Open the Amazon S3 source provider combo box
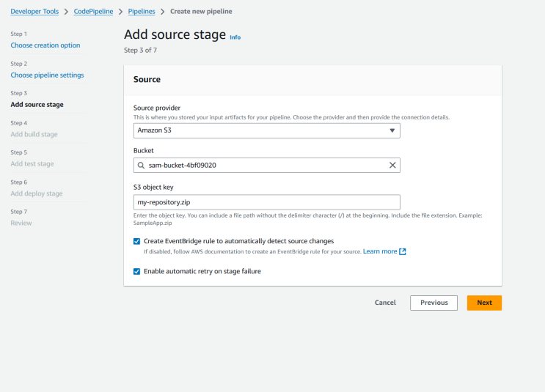The height and width of the screenshot is (392, 545). pos(266,130)
